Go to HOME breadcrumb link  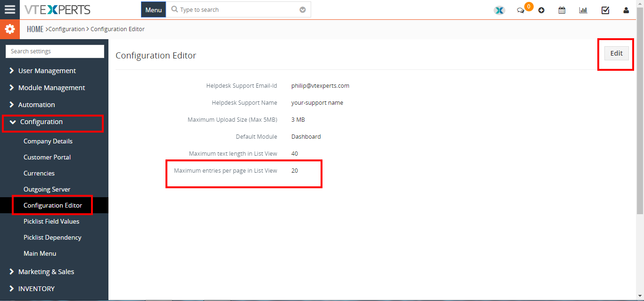(35, 29)
